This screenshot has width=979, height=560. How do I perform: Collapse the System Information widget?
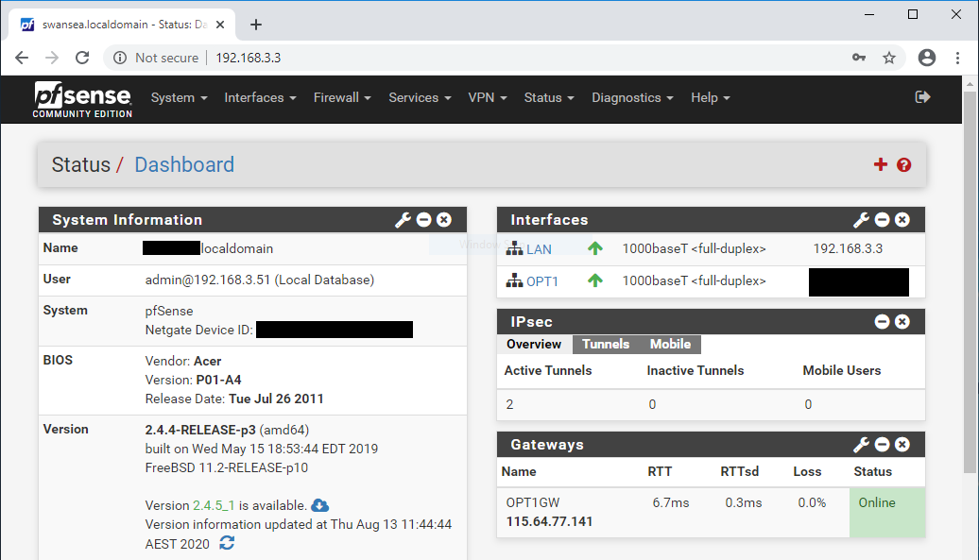pos(423,219)
